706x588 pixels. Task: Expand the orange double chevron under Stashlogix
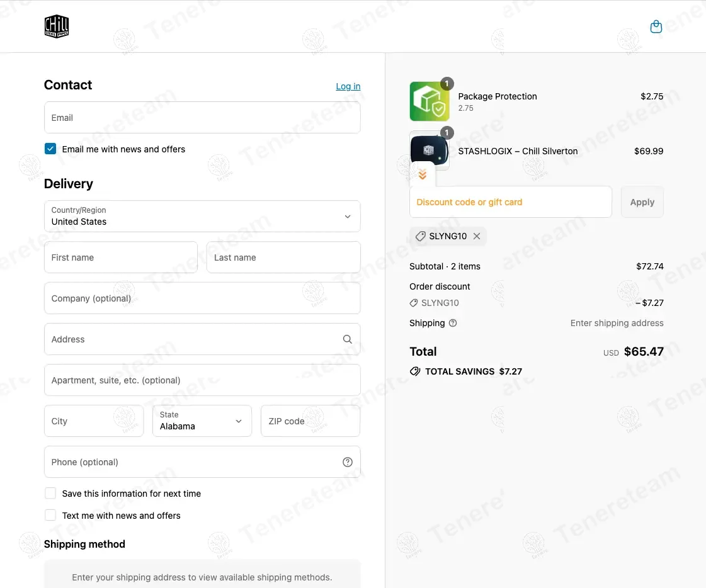tap(423, 174)
